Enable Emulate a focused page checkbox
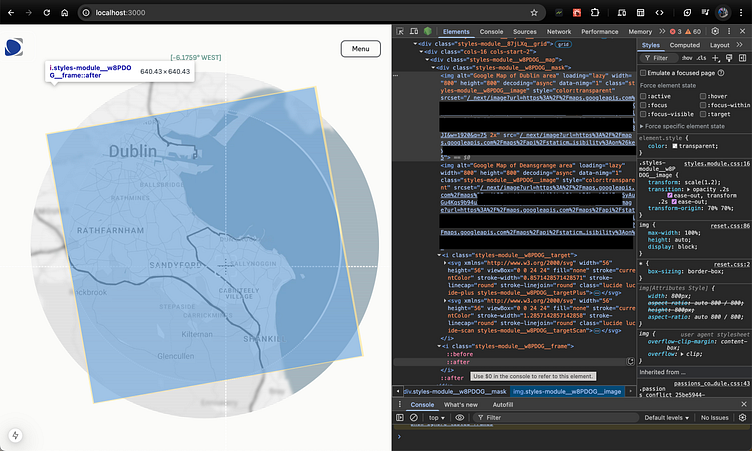Viewport: 752px width, 451px height. pos(643,73)
